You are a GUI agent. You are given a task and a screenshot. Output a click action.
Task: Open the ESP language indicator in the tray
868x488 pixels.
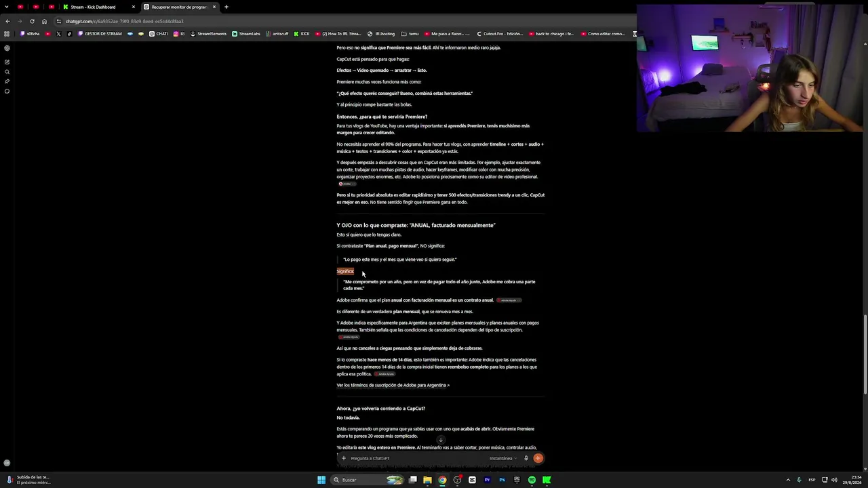coord(812,480)
